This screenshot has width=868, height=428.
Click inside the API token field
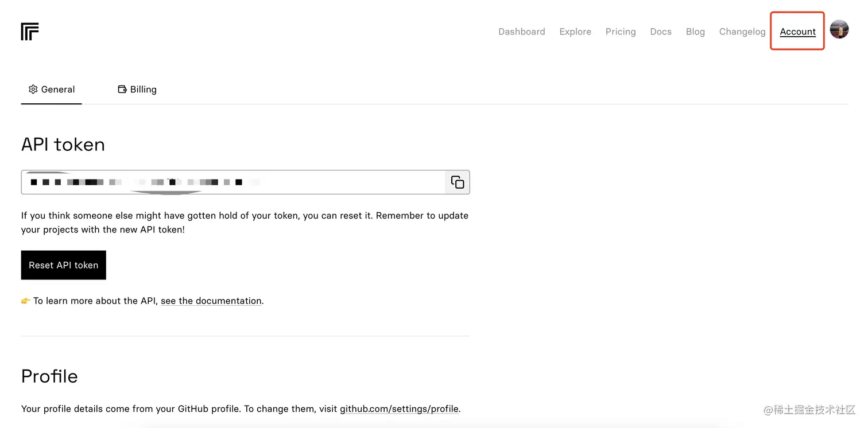pos(233,182)
